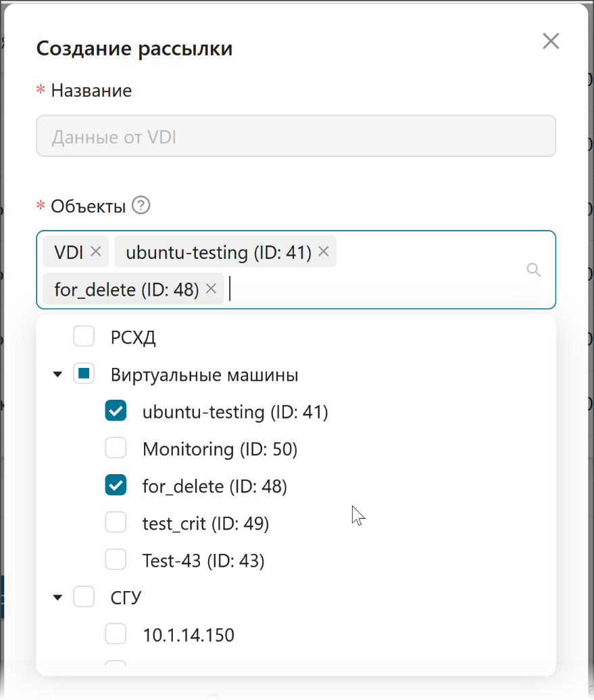Collapse the СГУ tree node
Viewport: 594px width, 700px height.
tap(57, 597)
